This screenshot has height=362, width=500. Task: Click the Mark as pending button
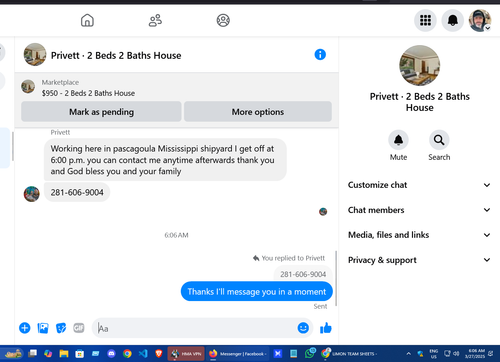[x=101, y=112]
